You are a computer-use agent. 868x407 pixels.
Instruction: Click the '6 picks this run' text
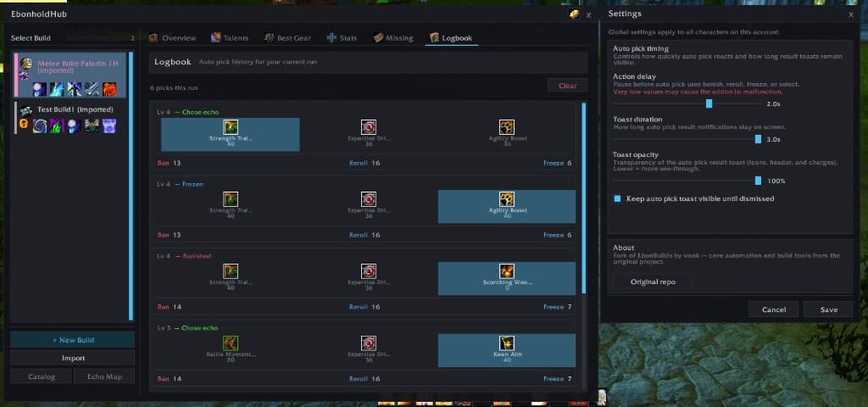pos(174,88)
